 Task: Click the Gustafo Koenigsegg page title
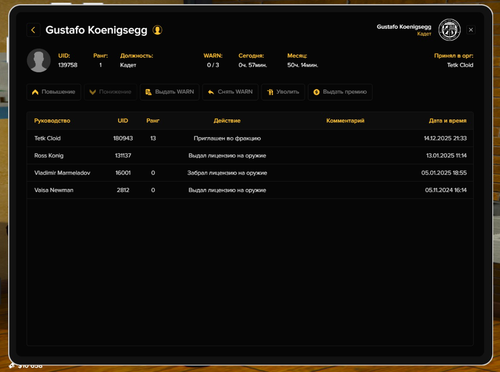tap(96, 30)
